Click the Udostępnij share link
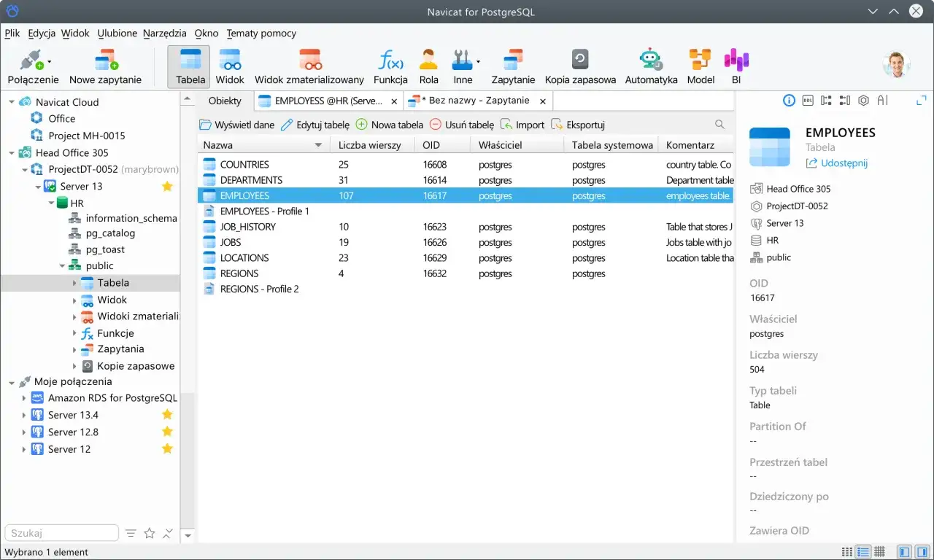The image size is (934, 560). pos(837,163)
